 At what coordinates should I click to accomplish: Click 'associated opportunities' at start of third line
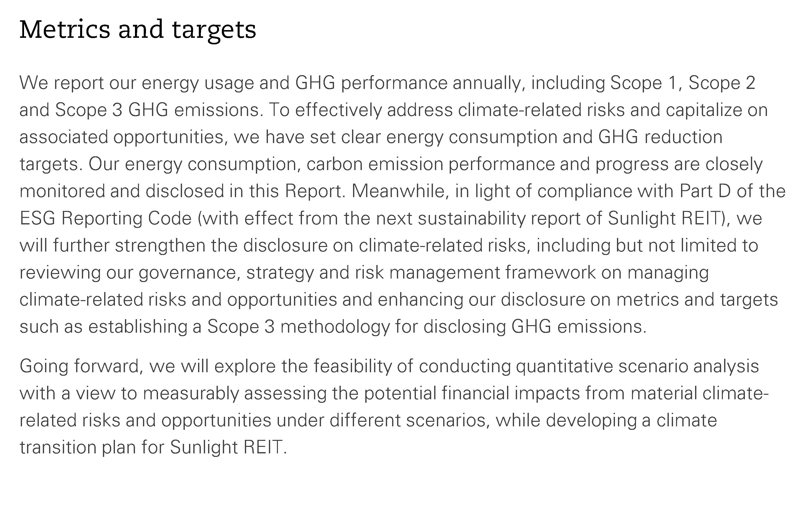pyautogui.click(x=121, y=137)
